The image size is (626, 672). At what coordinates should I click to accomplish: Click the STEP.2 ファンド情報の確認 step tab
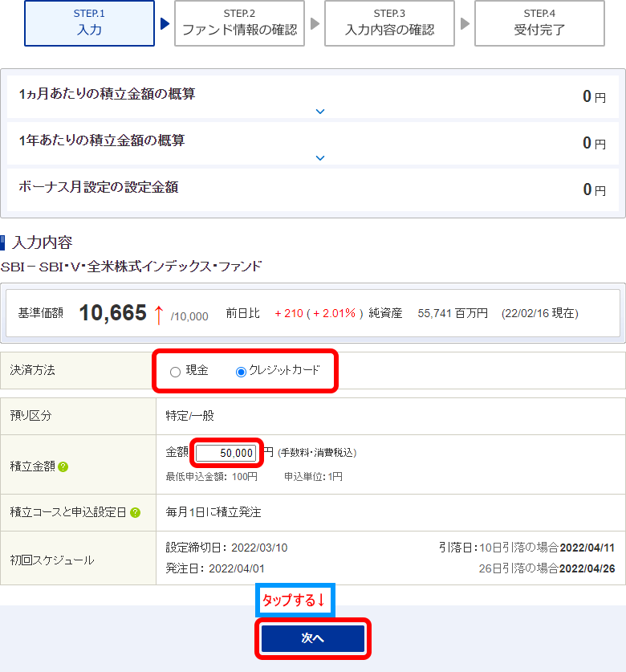pyautogui.click(x=239, y=23)
